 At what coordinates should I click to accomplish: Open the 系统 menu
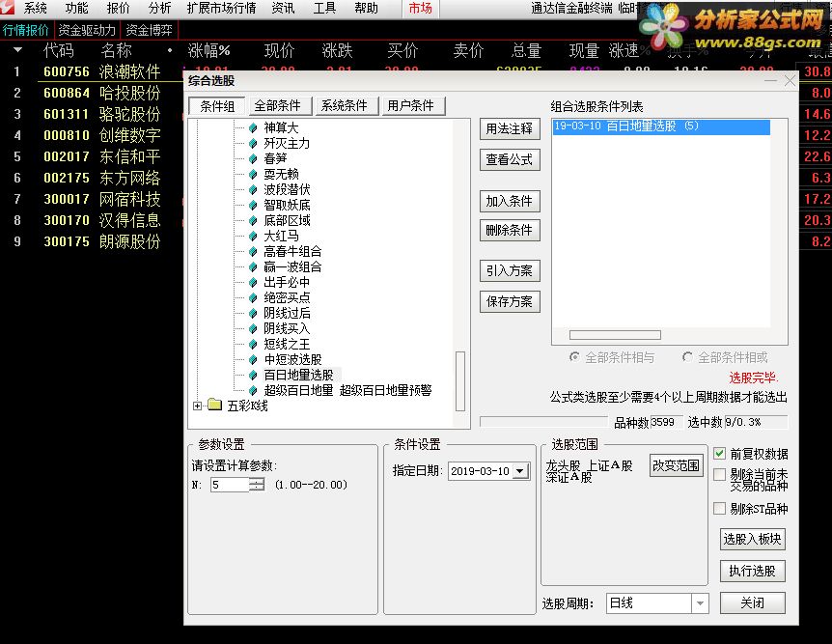36,8
